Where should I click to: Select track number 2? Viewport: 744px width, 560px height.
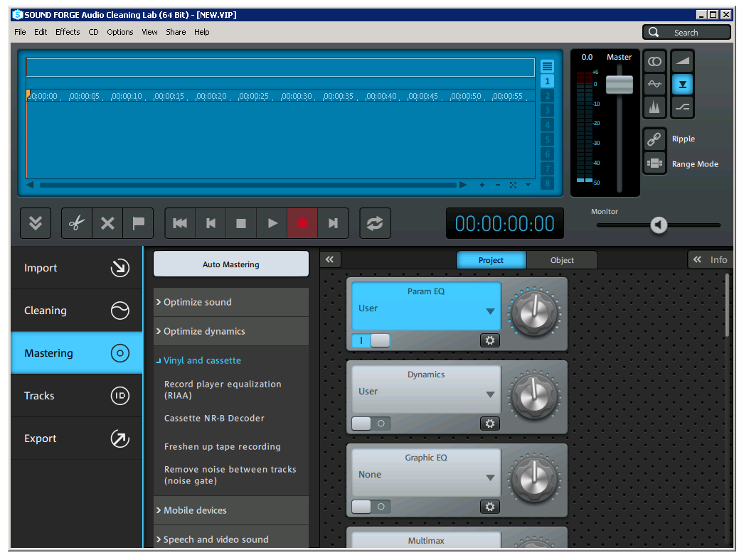[547, 96]
